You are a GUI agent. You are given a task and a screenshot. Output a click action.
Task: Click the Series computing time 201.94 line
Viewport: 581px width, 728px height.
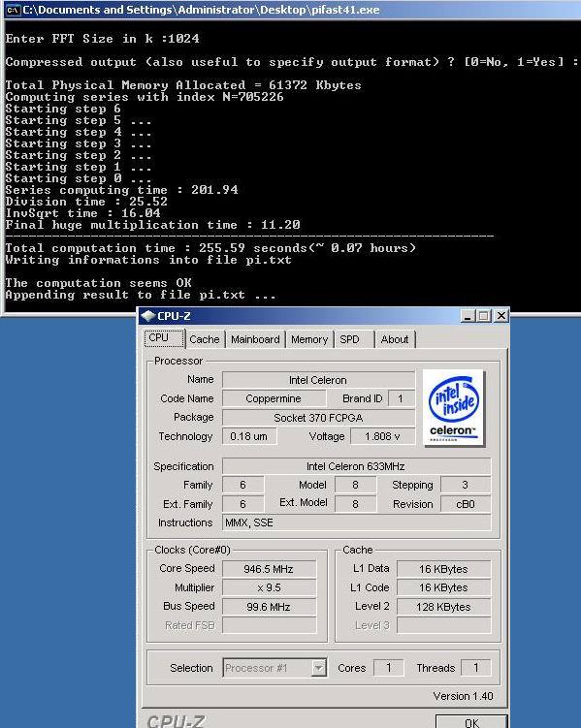click(x=121, y=190)
